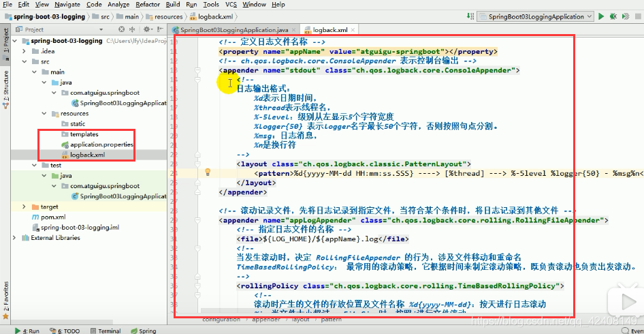Click logback.xml breadcrumb in navigation bar
644x334 pixels.
(212, 17)
